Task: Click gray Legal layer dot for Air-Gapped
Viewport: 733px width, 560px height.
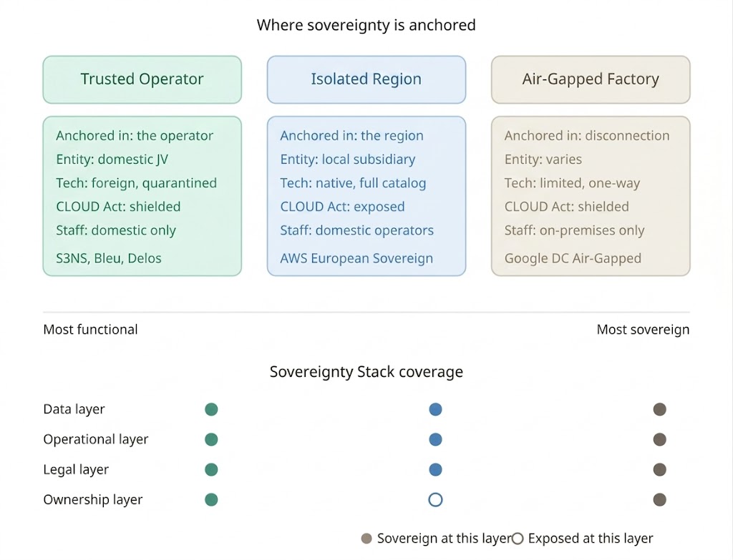Action: 660,470
